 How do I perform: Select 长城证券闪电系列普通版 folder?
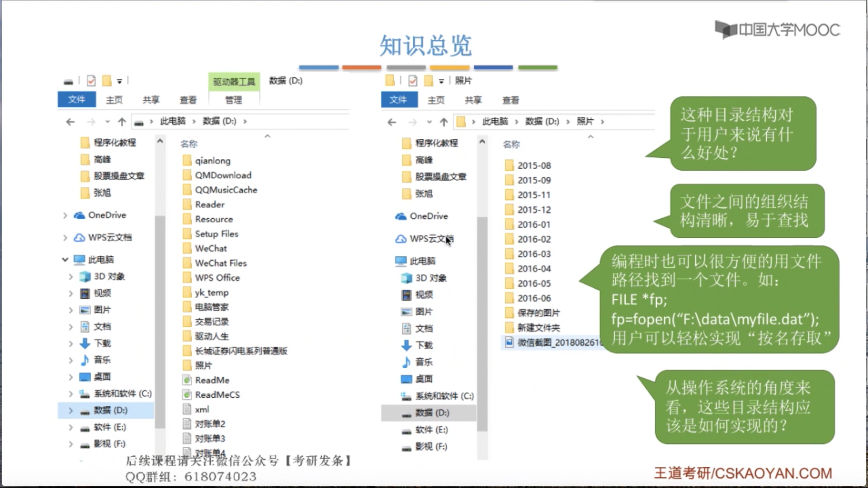(x=235, y=351)
